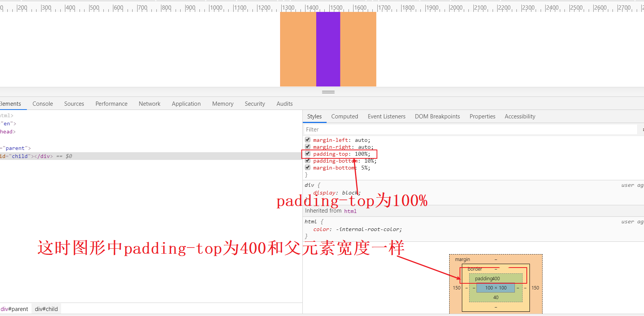Click the padding-top value 100%
The height and width of the screenshot is (316, 644).
361,154
